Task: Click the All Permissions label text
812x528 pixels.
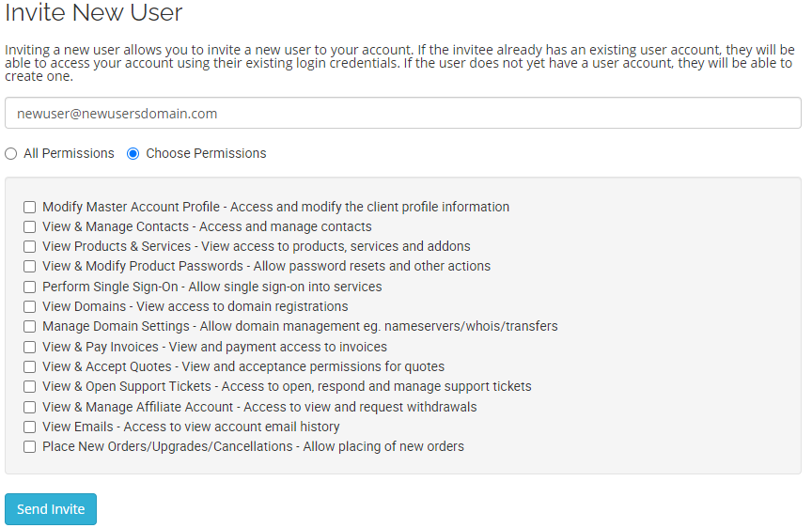Action: 69,154
